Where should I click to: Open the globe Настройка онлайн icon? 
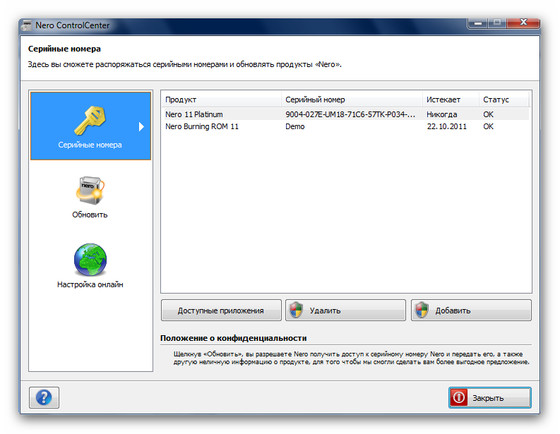coord(90,260)
